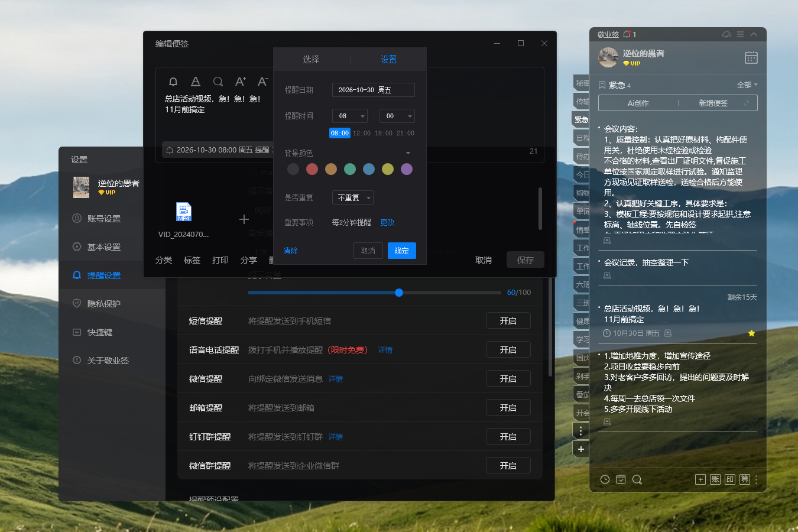
Task: Open the MP4 attachment VID_2024070
Action: click(184, 212)
